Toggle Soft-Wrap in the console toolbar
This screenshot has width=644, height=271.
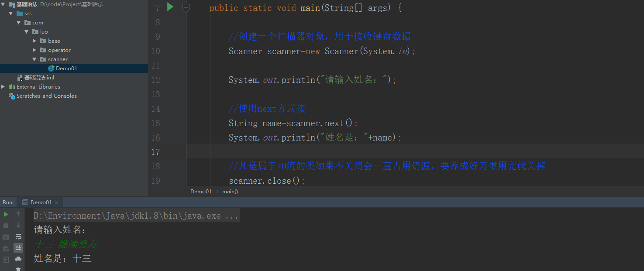(x=18, y=237)
